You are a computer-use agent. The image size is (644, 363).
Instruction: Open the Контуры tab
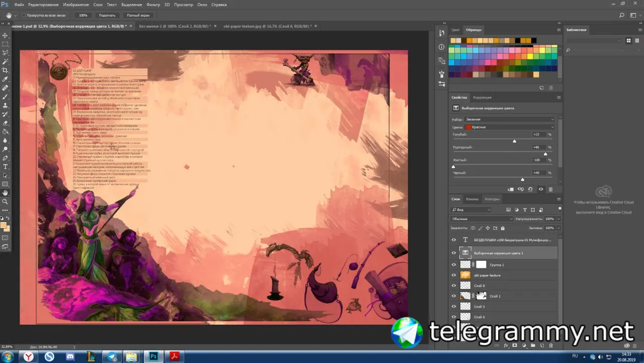(x=492, y=199)
